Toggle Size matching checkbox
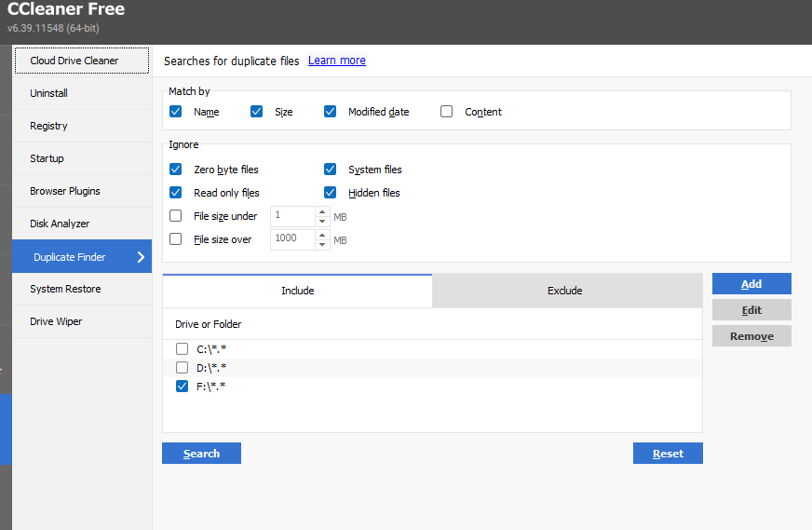This screenshot has width=812, height=530. click(256, 112)
